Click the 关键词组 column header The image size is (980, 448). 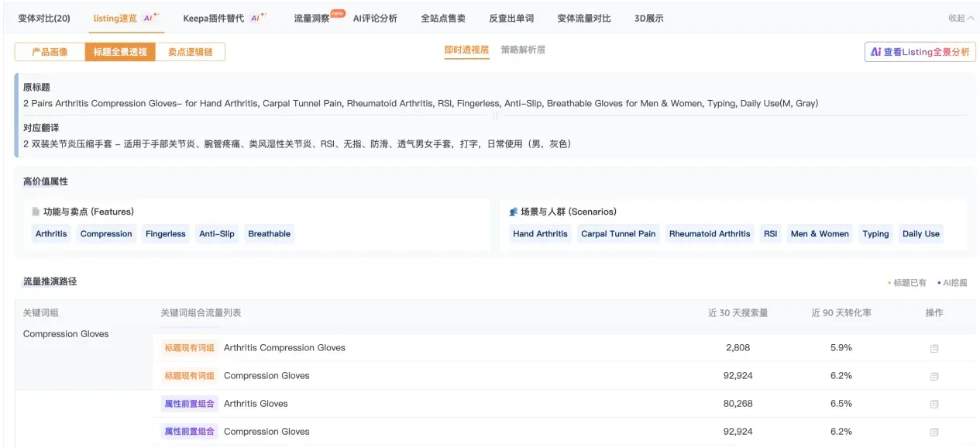coord(41,313)
